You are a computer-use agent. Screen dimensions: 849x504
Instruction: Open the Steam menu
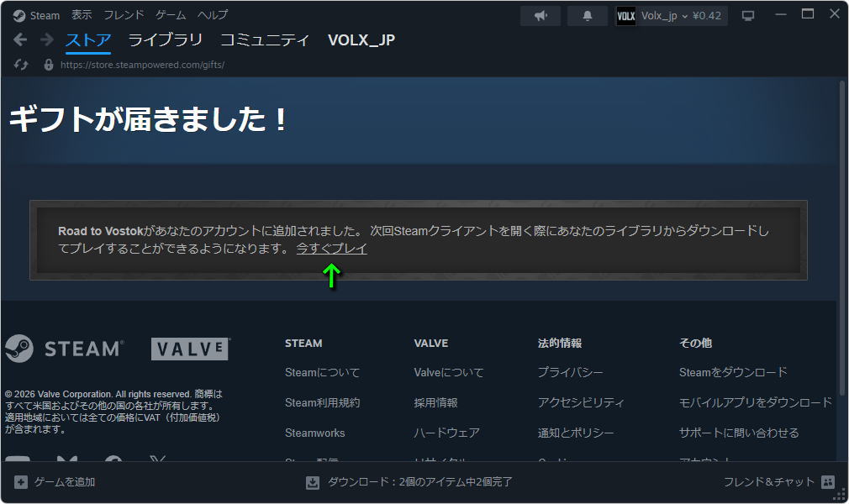click(39, 15)
